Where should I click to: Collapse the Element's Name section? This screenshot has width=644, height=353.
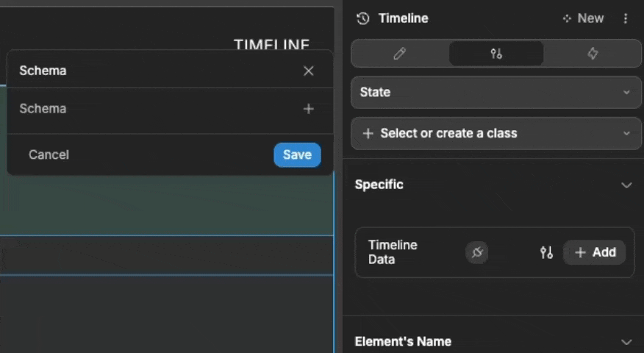point(626,342)
